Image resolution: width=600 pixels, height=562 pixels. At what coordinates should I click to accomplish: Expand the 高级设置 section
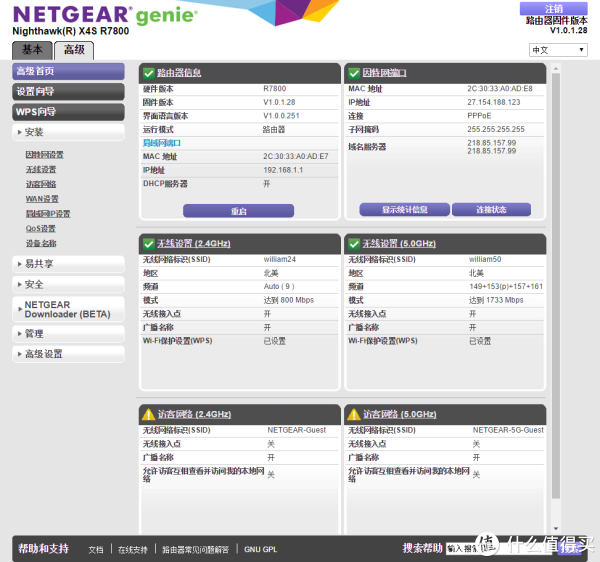tap(68, 354)
